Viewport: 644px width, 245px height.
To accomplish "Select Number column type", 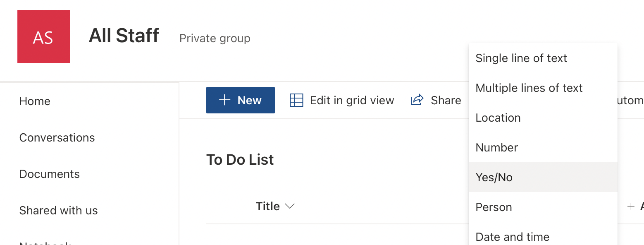I will click(496, 147).
